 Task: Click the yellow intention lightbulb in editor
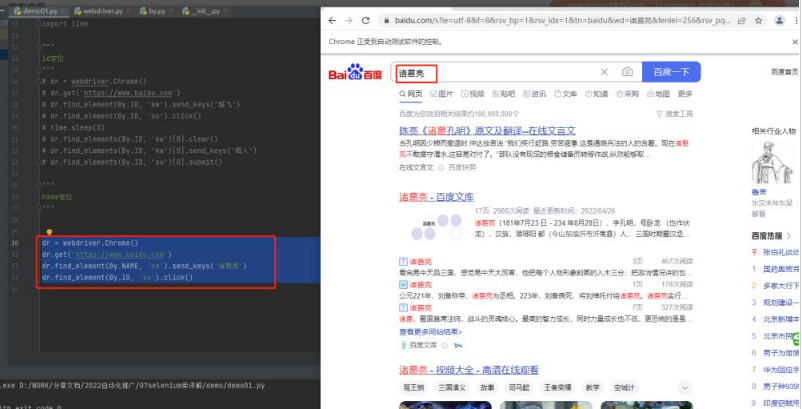(49, 233)
